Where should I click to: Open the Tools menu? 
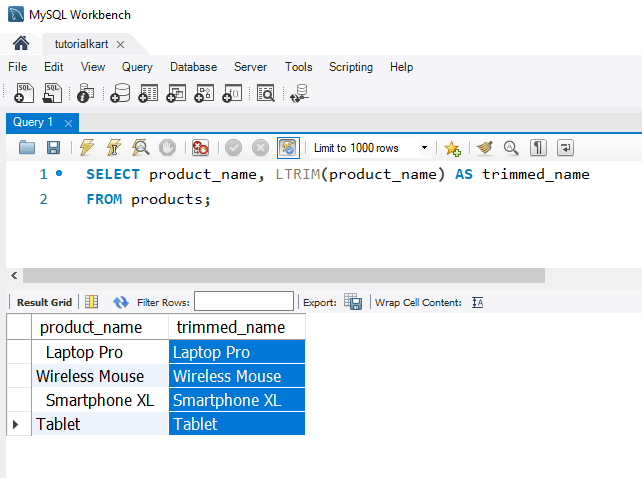pos(298,67)
